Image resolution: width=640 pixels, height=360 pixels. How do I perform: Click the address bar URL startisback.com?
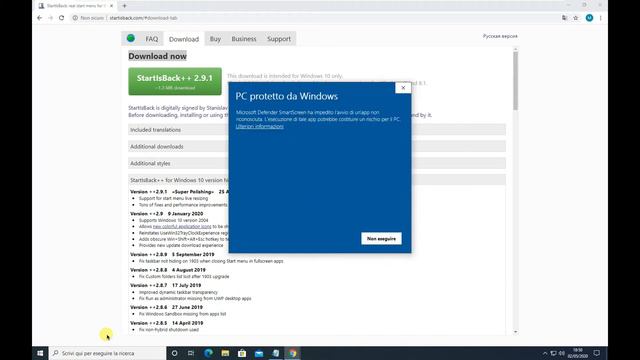click(143, 18)
